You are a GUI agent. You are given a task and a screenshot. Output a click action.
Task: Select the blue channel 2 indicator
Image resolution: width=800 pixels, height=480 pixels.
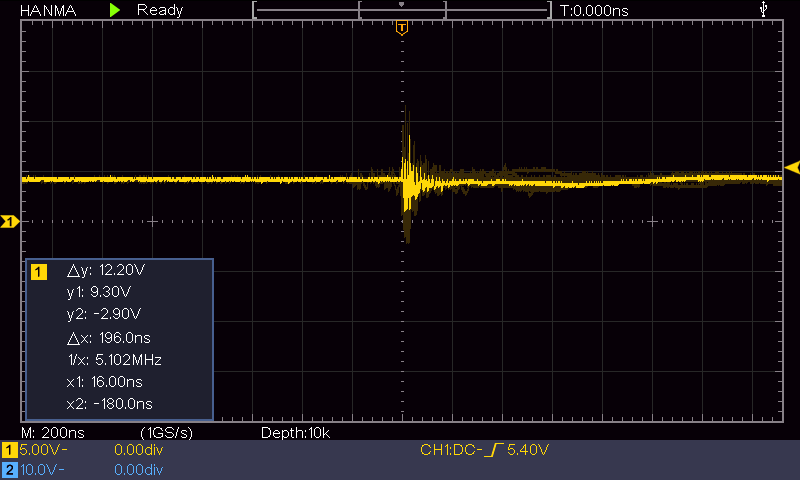(10, 469)
